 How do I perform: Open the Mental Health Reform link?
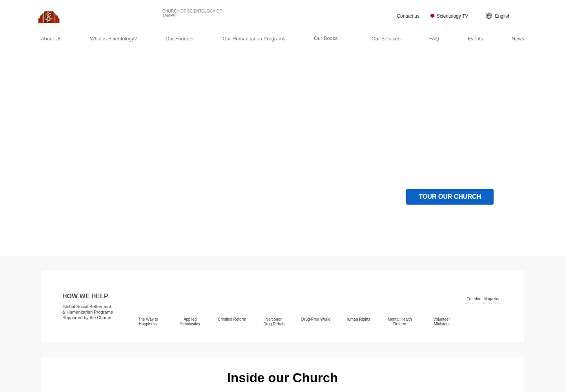400,322
